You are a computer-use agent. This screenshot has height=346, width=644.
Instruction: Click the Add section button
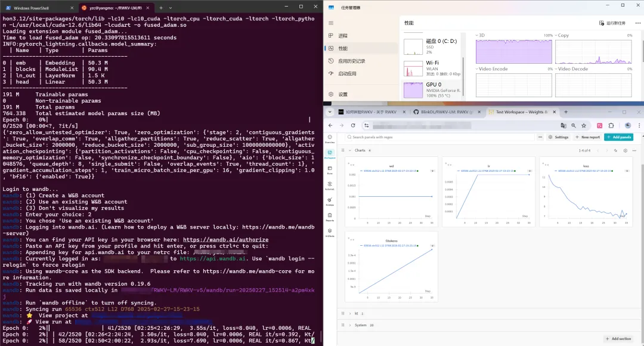(618, 339)
